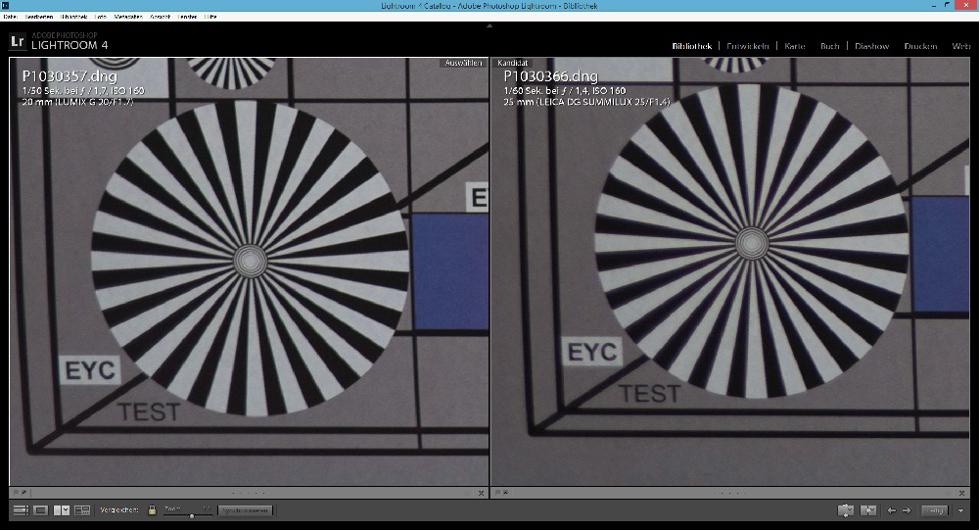Click the Vergleichen label in toolbar

coord(119,510)
